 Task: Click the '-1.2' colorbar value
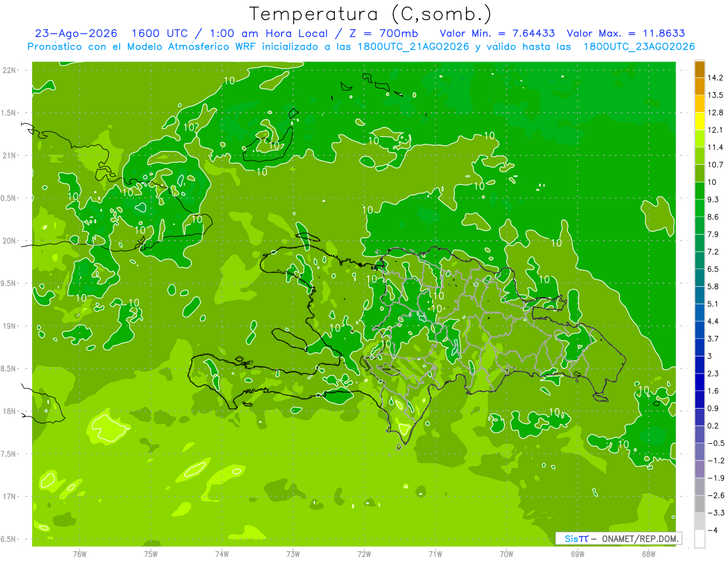(x=716, y=461)
